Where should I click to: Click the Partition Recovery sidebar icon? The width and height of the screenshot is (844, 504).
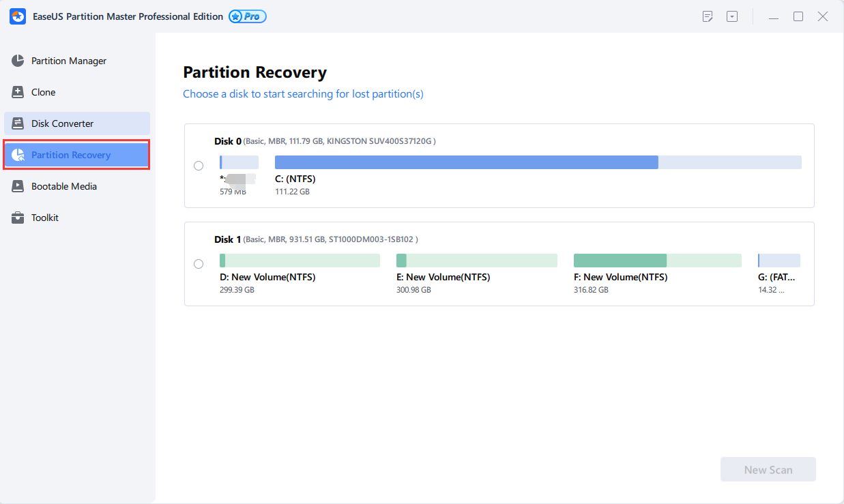click(x=18, y=155)
